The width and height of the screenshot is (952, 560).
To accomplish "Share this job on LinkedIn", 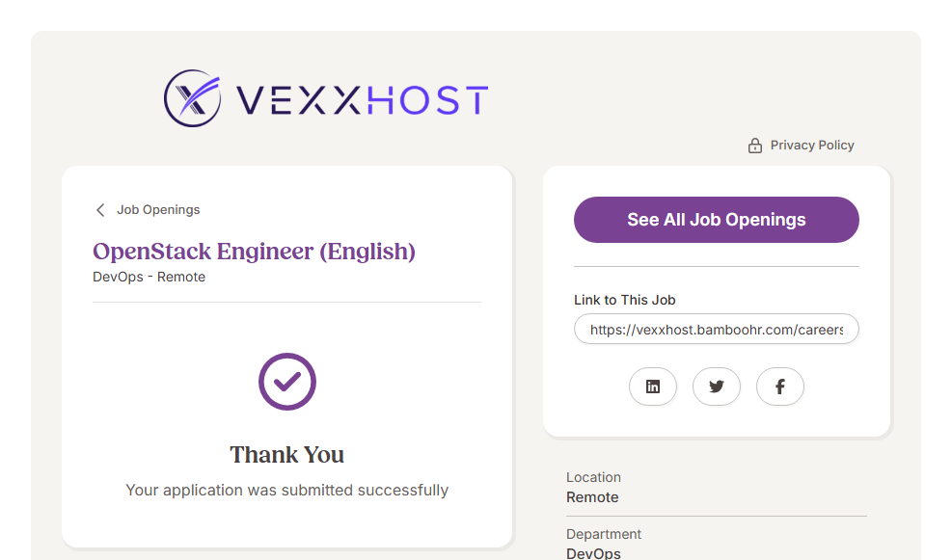I will 653,387.
